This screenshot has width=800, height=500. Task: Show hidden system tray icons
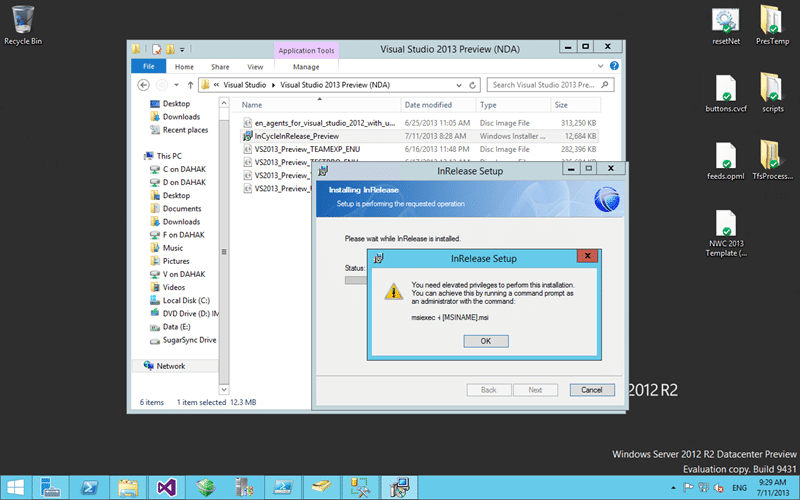673,488
